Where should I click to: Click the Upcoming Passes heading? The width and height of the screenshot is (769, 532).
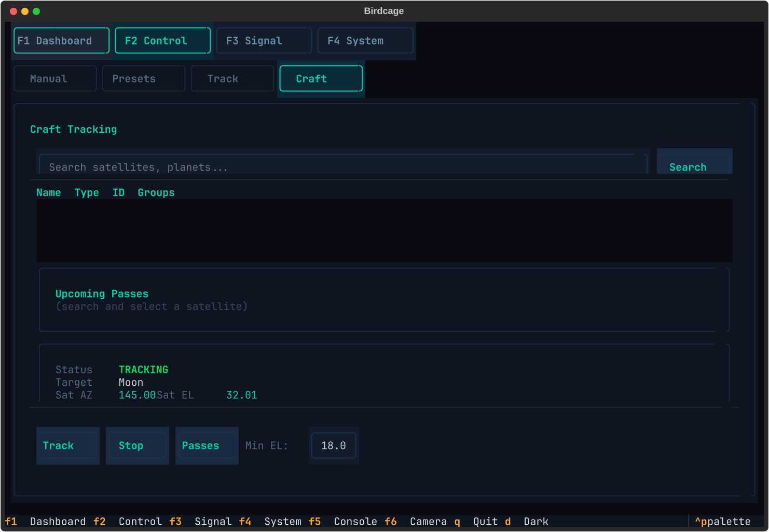click(x=102, y=293)
